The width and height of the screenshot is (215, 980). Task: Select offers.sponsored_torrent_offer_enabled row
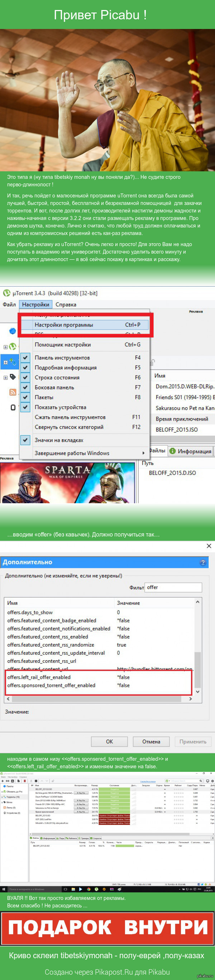coord(99,685)
